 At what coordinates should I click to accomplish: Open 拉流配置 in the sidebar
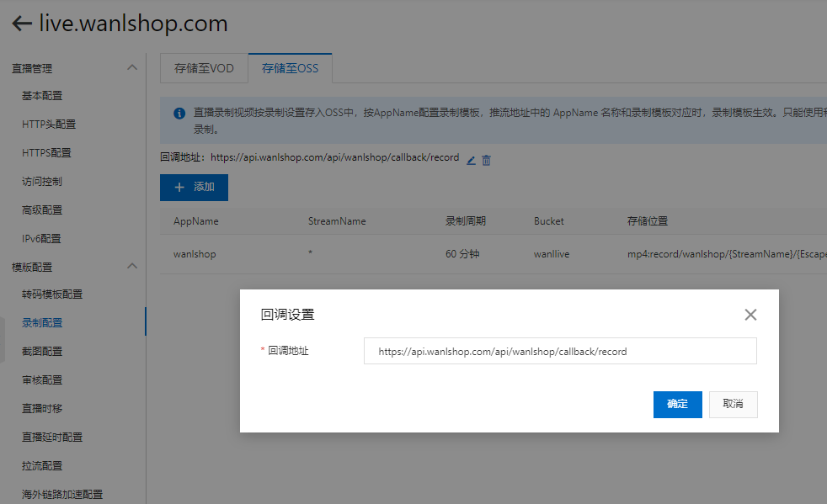coord(42,465)
